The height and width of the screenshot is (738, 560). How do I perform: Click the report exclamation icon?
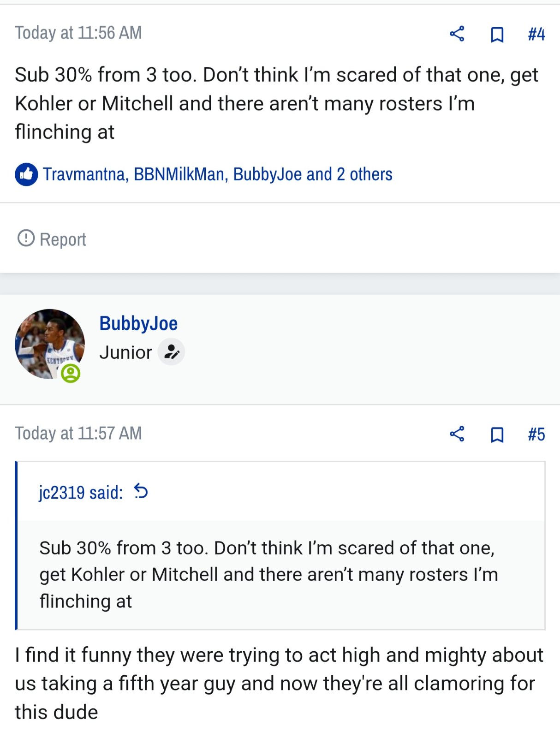coord(26,238)
